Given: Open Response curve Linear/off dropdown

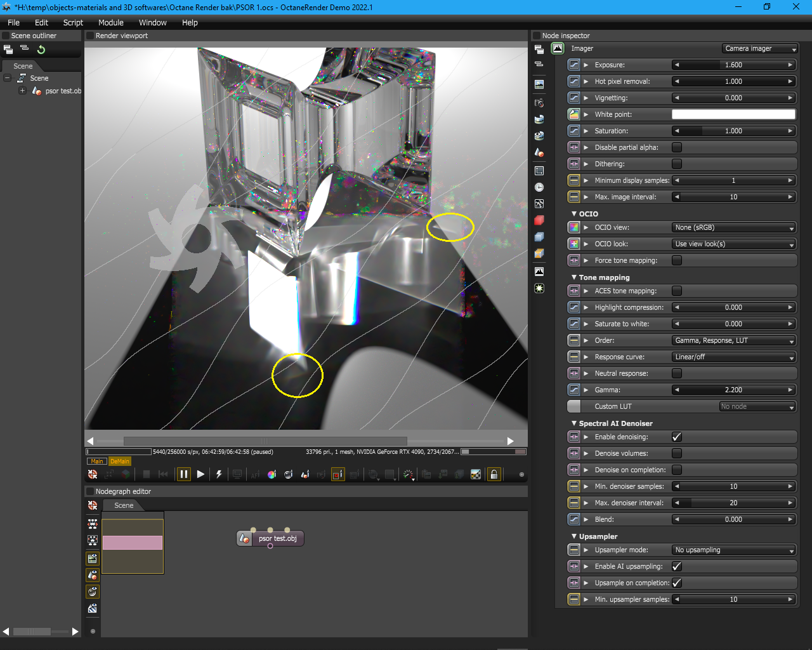Looking at the screenshot, I should 734,357.
